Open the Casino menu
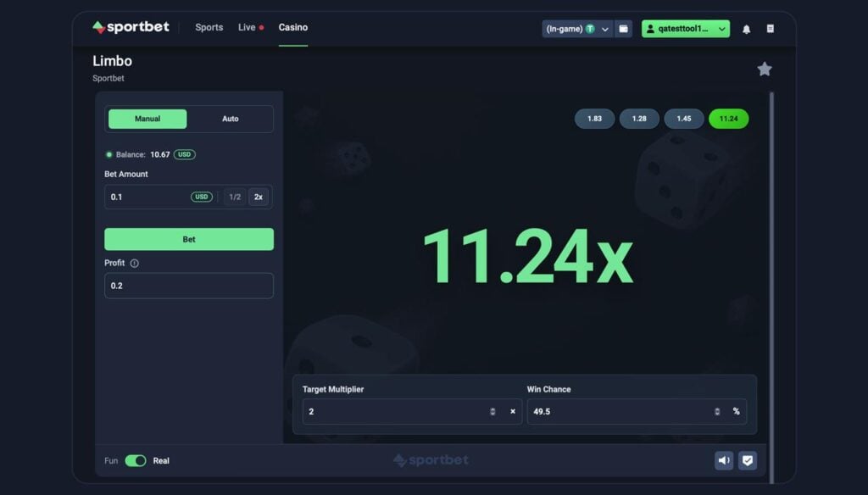 coord(292,27)
